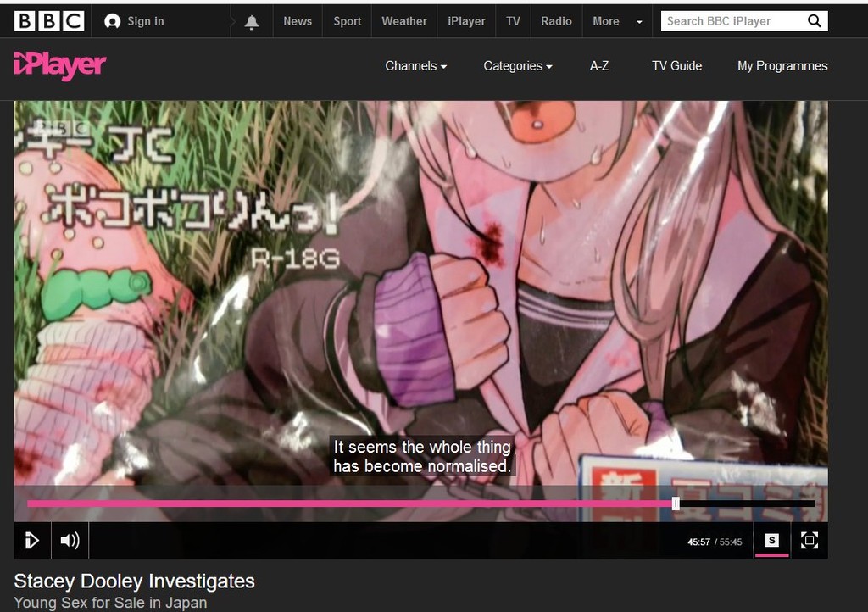The height and width of the screenshot is (612, 868).
Task: Seek to the unplayed part of progress bar
Action: coord(748,504)
